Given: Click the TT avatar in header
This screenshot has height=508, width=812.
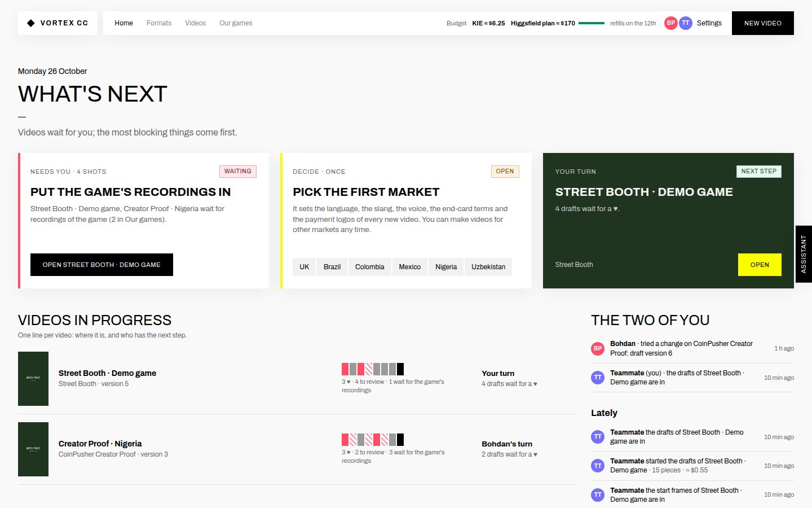Looking at the screenshot, I should (685, 23).
